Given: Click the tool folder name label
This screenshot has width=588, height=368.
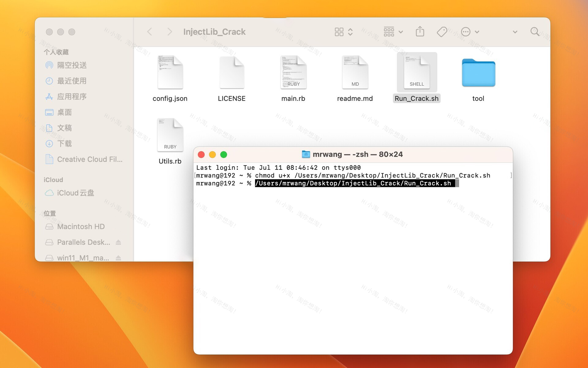Looking at the screenshot, I should [x=478, y=99].
